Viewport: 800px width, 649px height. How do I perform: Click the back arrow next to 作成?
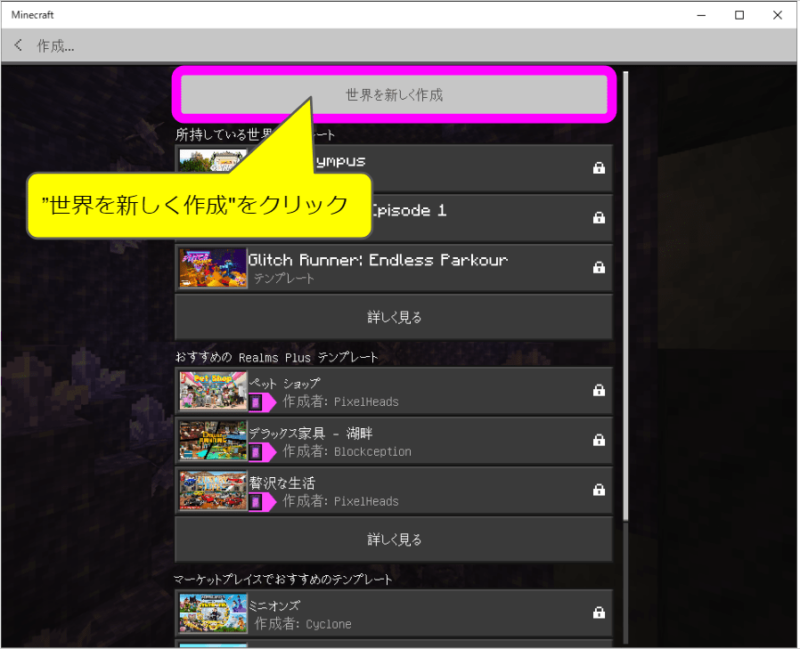[18, 45]
